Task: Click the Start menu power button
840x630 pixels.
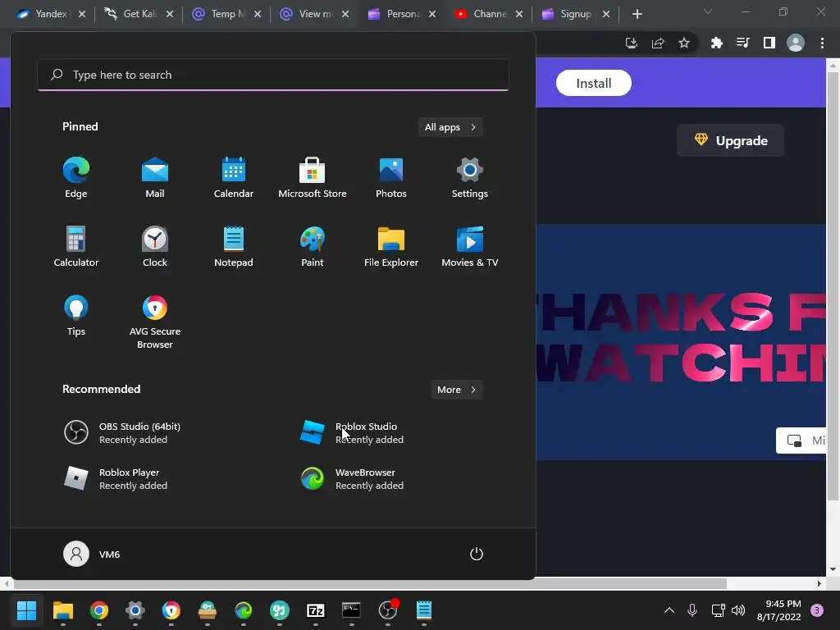Action: [x=477, y=554]
